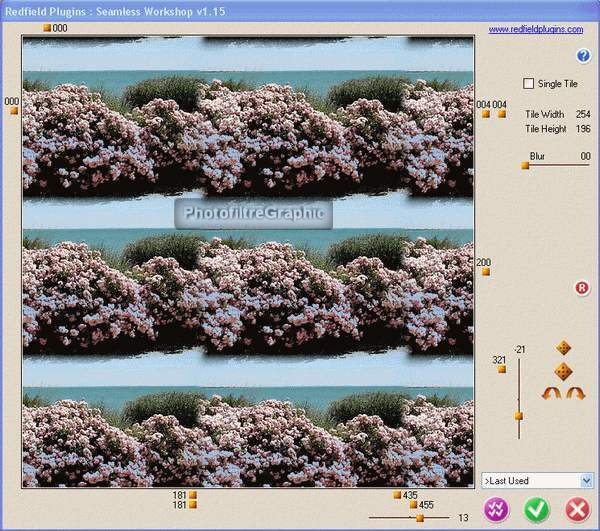The height and width of the screenshot is (531, 600).
Task: Click the vertical slider handle showing -21
Action: point(518,414)
